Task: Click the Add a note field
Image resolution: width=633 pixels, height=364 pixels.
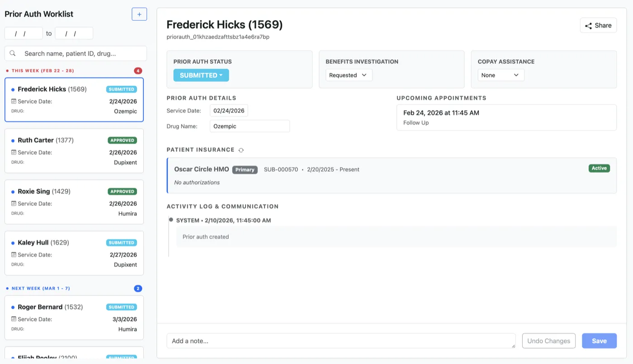Action: pos(341,341)
